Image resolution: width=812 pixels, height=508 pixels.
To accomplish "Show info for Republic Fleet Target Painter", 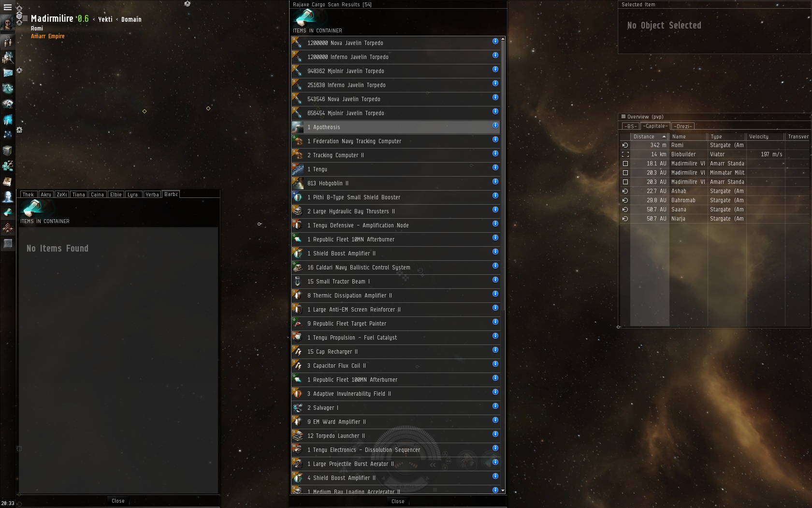I will pyautogui.click(x=495, y=322).
